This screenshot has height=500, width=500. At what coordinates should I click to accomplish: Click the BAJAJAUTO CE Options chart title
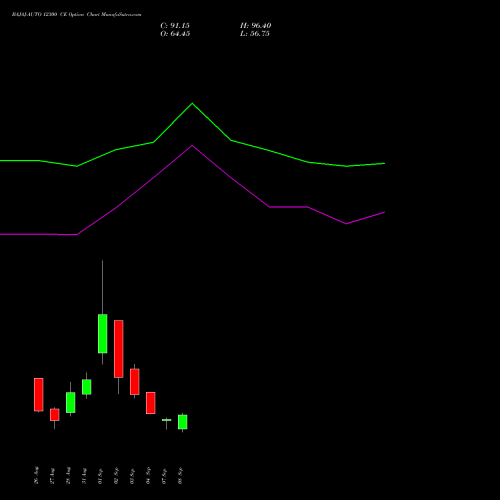76,15
